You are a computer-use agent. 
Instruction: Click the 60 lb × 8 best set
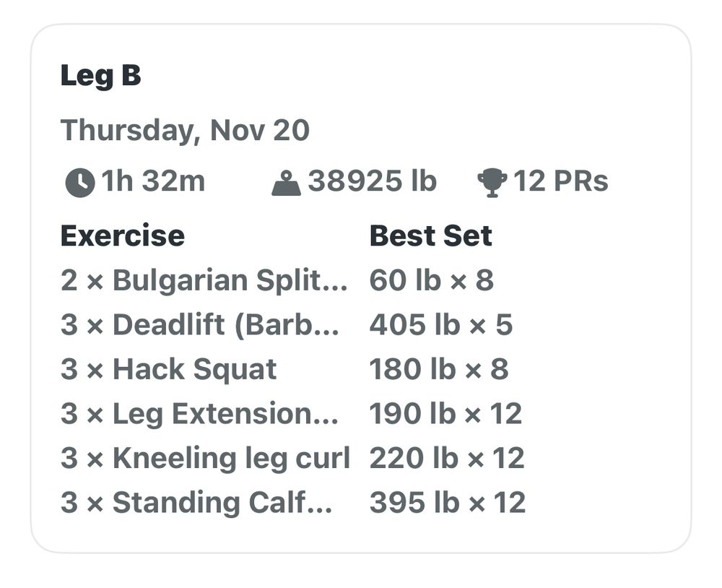[432, 280]
